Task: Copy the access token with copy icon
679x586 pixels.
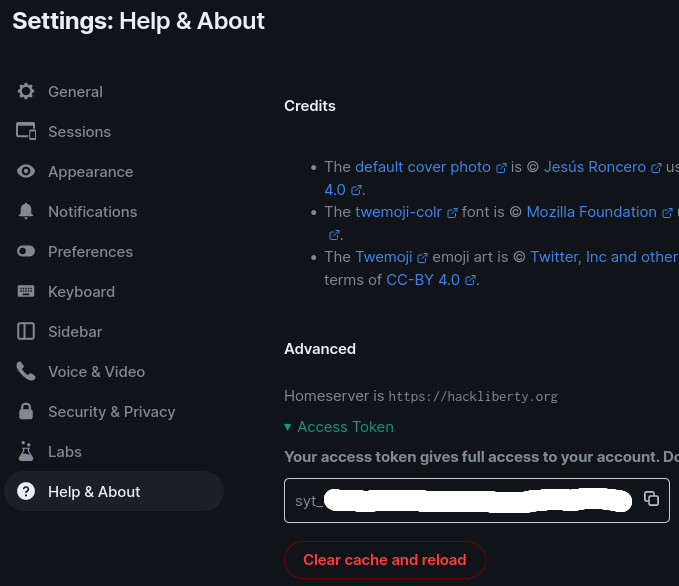Action: [x=651, y=499]
